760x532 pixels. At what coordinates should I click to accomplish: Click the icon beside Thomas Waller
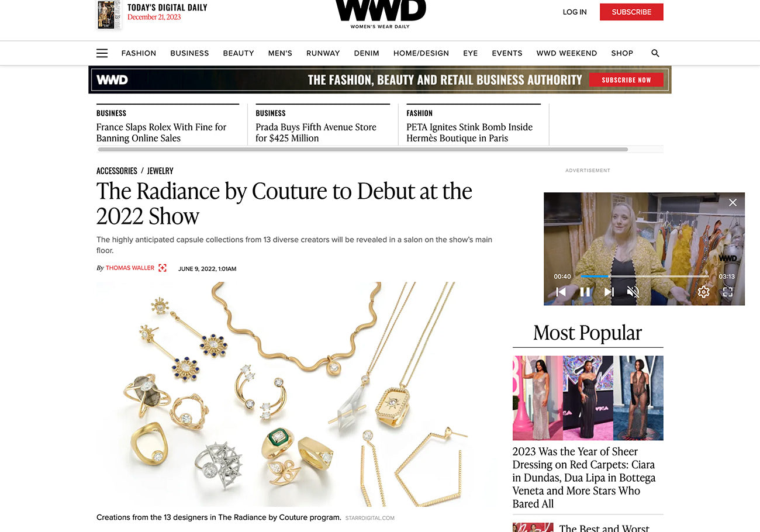point(163,268)
